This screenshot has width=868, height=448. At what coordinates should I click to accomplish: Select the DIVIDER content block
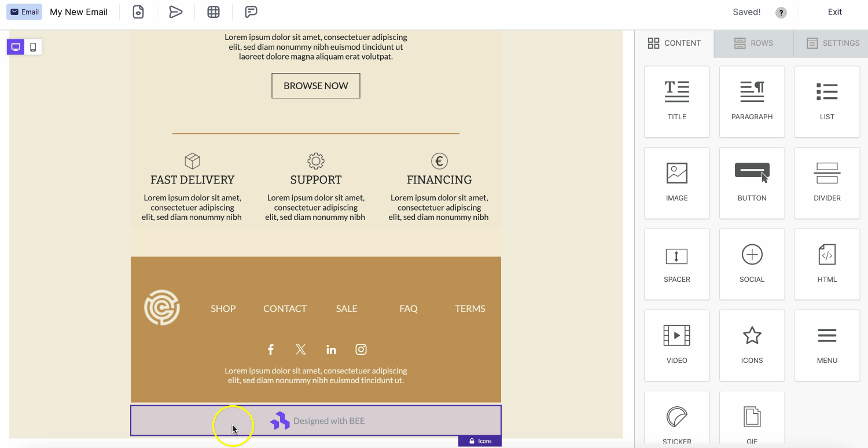[827, 183]
